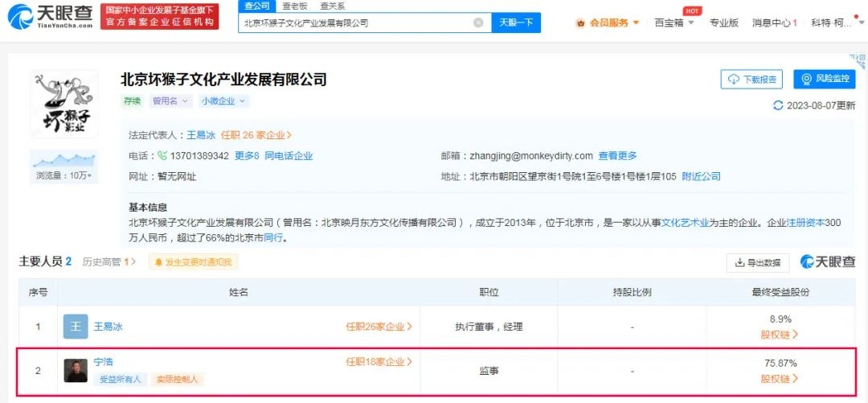Open 任职 26 家企业 link near legal representative
The height and width of the screenshot is (403, 868).
256,135
